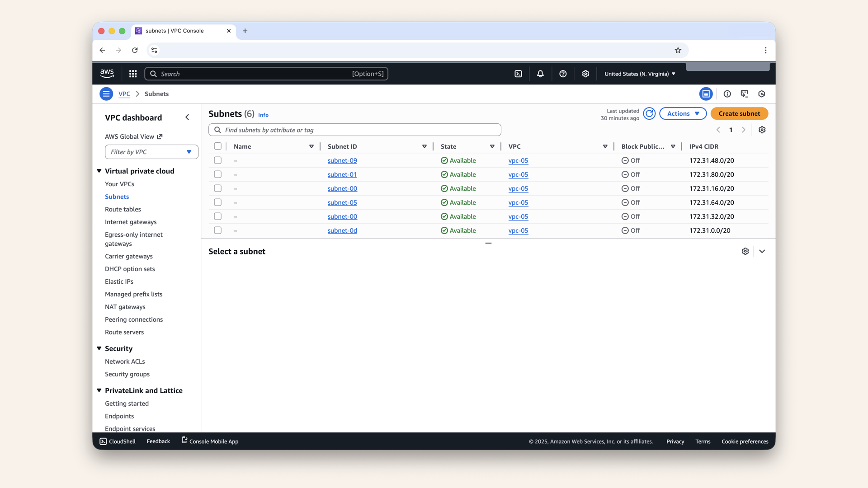
Task: Click the hamburger menu beside VPC breadcrumb
Action: click(x=106, y=94)
